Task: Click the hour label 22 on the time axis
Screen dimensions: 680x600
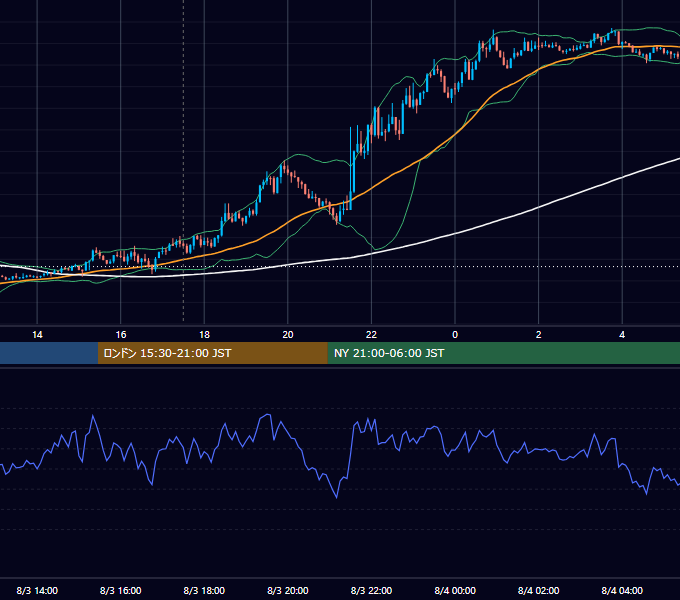Action: pyautogui.click(x=371, y=335)
